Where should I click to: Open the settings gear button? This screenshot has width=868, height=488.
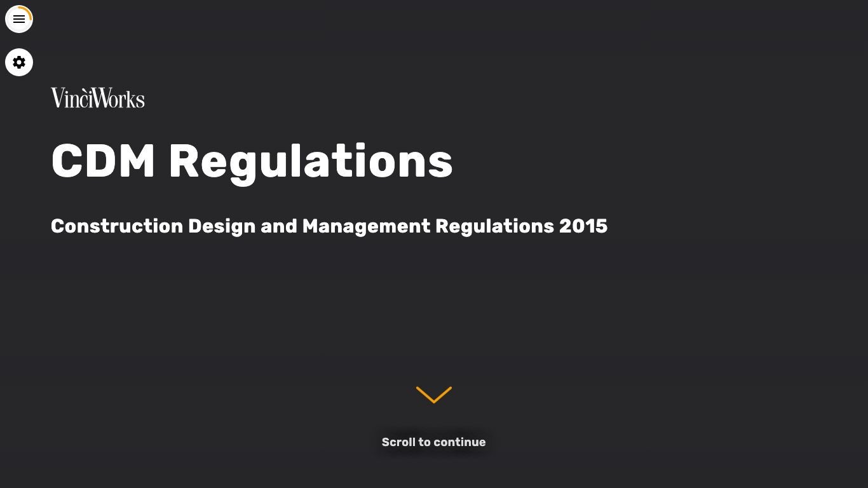coord(19,62)
